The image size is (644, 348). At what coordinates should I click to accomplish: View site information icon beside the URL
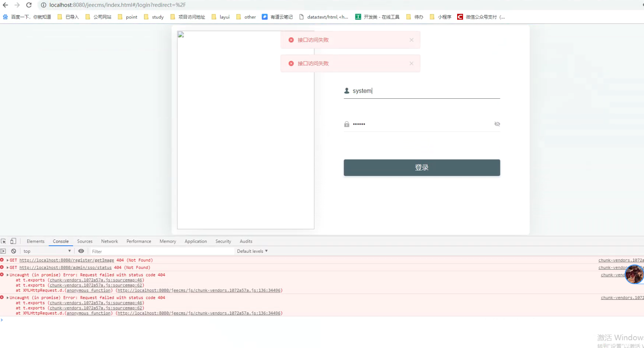click(x=44, y=5)
